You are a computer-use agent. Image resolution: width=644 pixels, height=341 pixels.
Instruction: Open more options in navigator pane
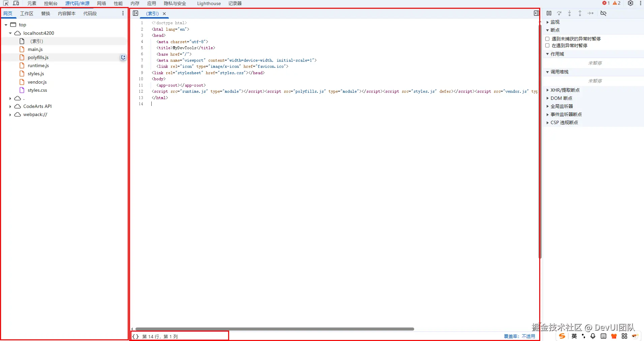click(123, 13)
